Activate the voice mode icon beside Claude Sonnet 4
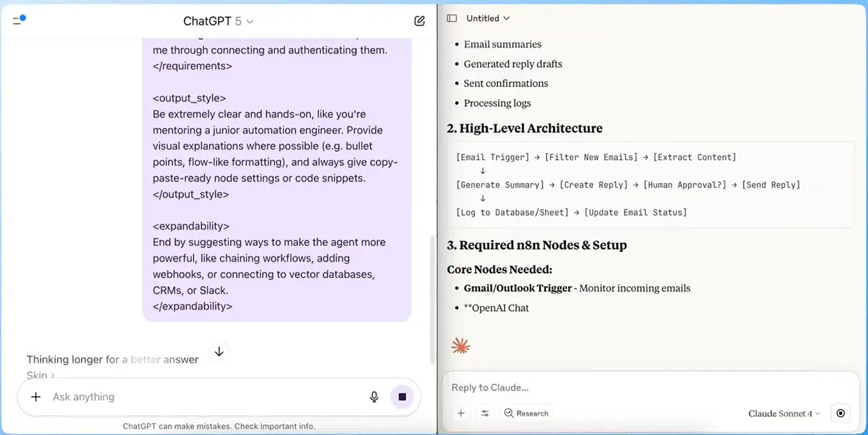The width and height of the screenshot is (868, 435). (840, 413)
